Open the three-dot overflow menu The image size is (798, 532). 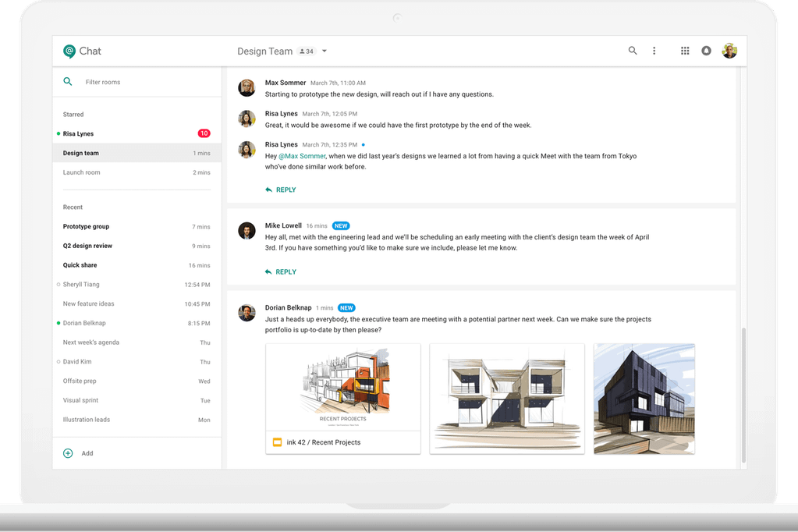tap(654, 50)
